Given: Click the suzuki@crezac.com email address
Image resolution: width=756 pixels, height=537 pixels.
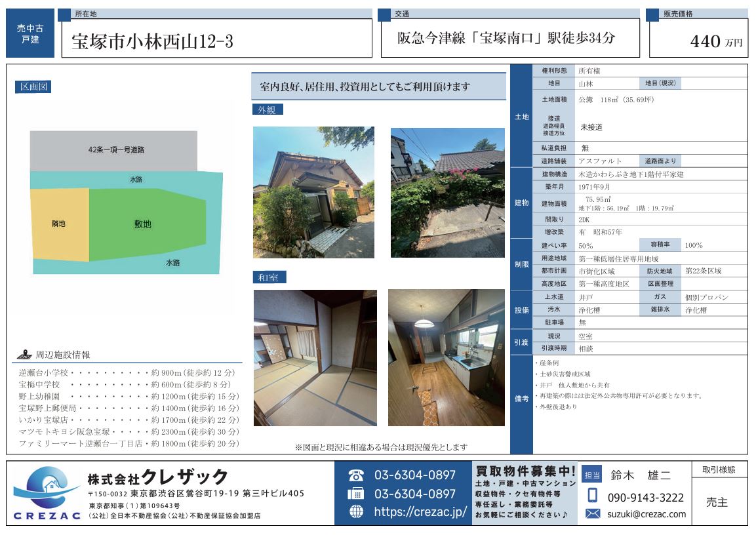Looking at the screenshot, I should tap(647, 514).
